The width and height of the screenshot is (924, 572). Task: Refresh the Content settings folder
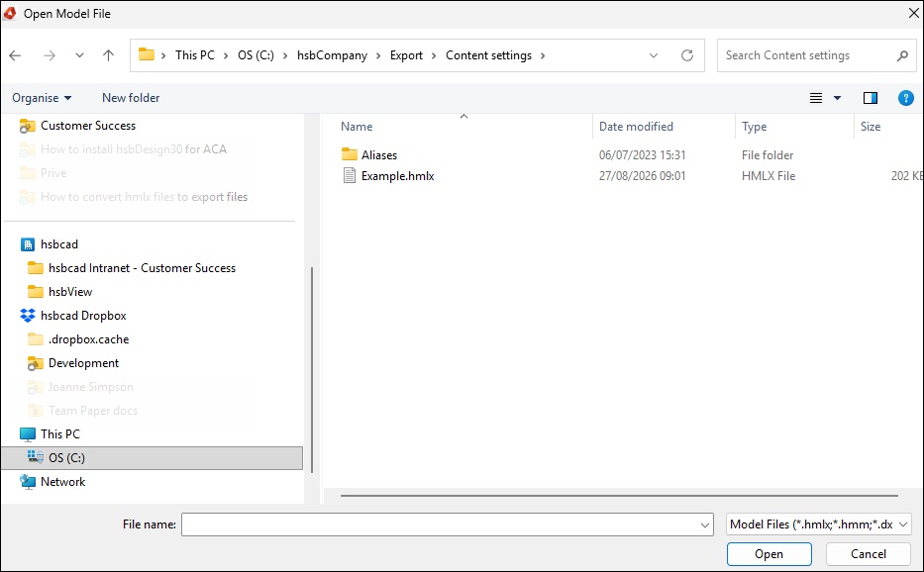point(687,55)
